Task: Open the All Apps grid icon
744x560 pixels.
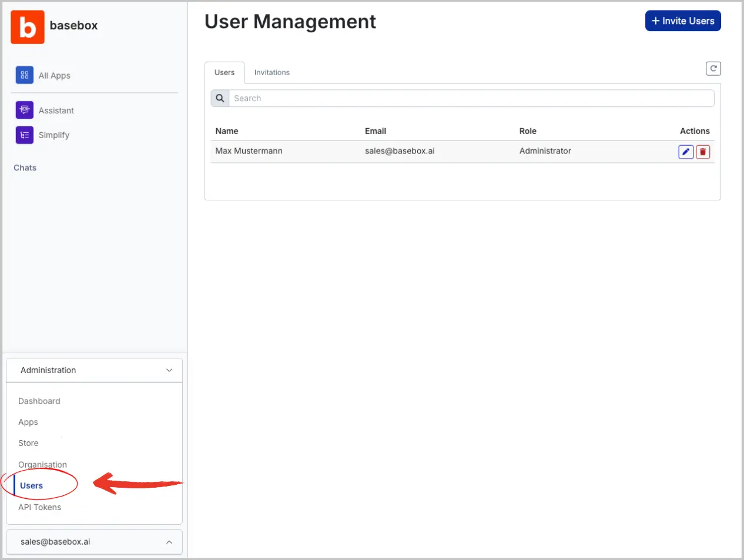Action: click(24, 75)
